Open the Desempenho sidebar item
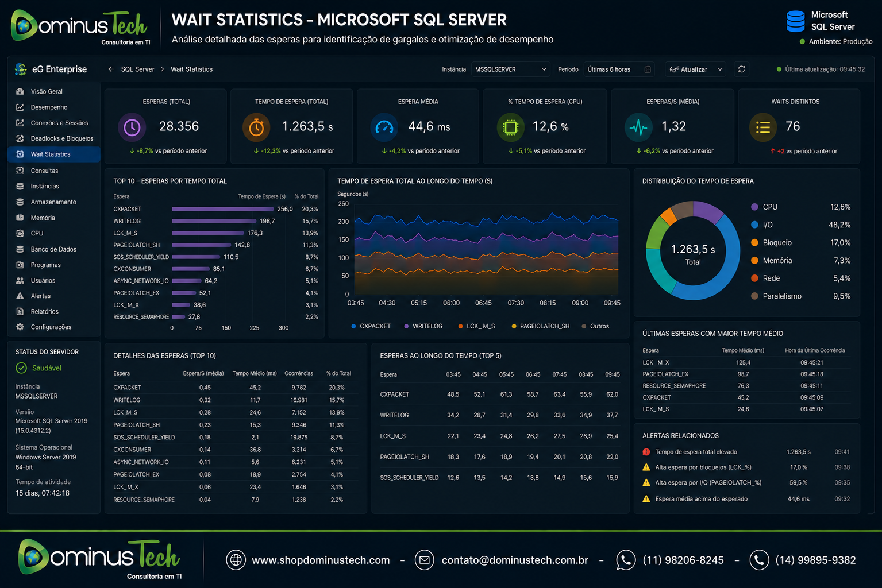The height and width of the screenshot is (588, 882). click(49, 107)
